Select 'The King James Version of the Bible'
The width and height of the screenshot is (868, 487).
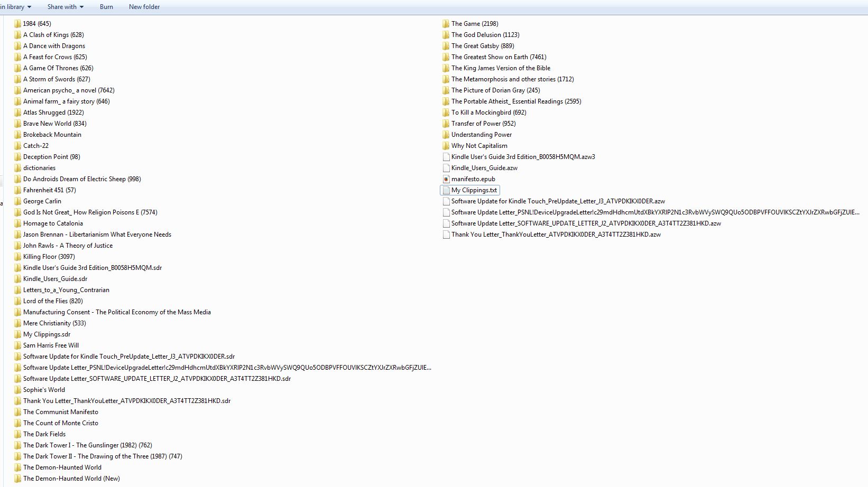click(501, 68)
